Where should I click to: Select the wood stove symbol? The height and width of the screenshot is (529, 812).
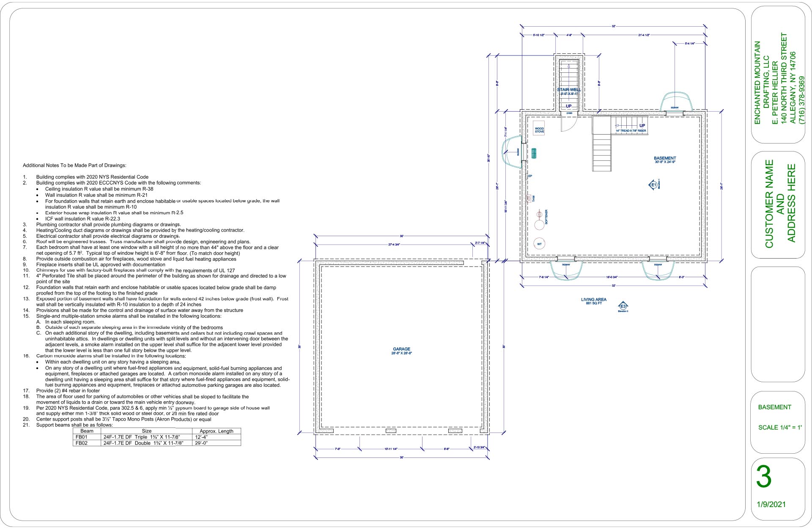[x=539, y=130]
